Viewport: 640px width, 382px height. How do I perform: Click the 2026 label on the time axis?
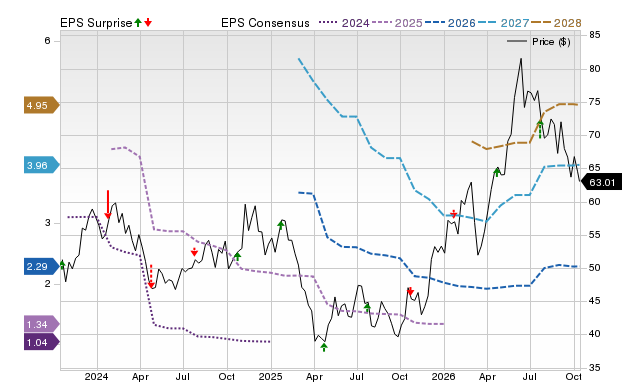point(444,376)
